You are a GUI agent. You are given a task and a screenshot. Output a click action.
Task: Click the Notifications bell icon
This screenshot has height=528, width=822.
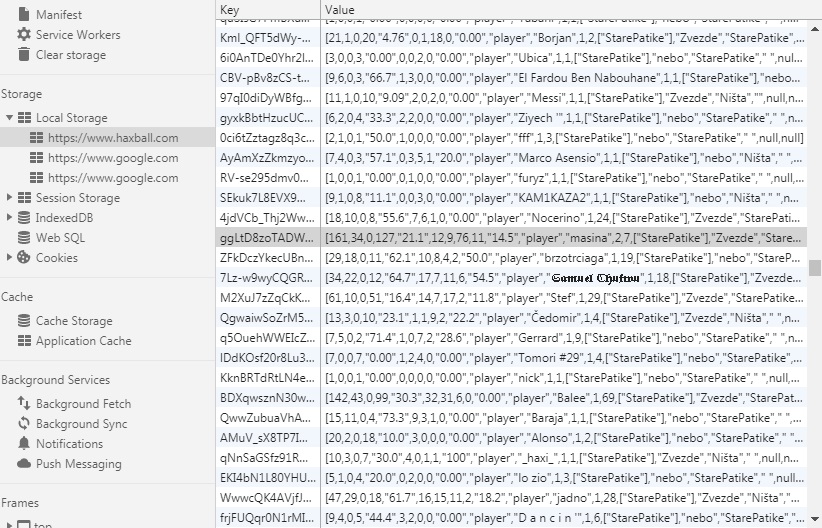coord(24,444)
